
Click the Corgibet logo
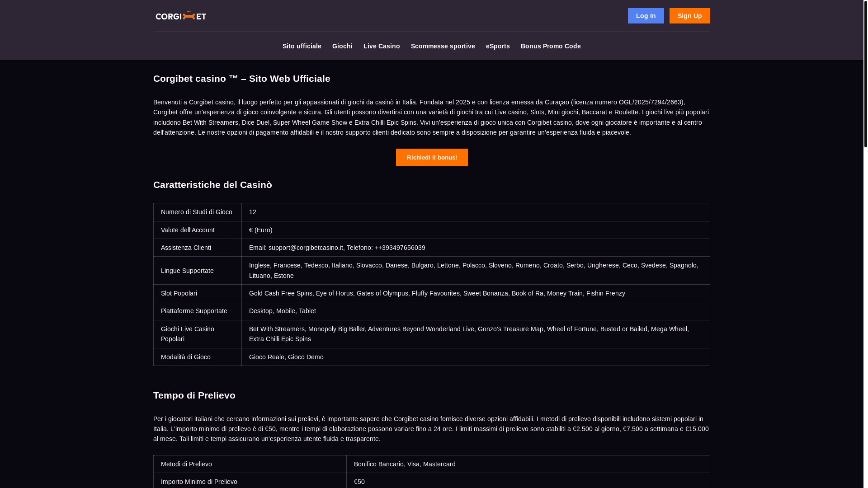181,16
